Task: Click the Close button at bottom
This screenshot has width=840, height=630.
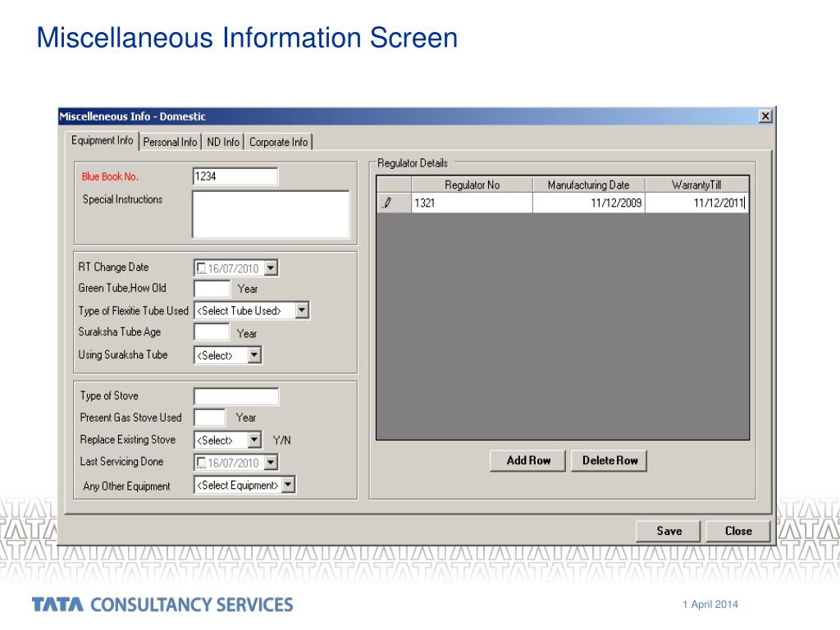Action: click(x=738, y=531)
